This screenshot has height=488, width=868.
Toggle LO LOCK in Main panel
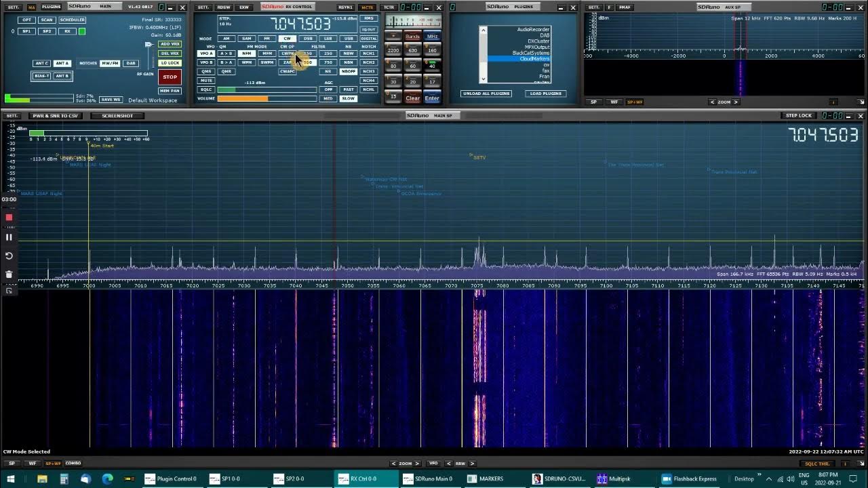pyautogui.click(x=170, y=63)
